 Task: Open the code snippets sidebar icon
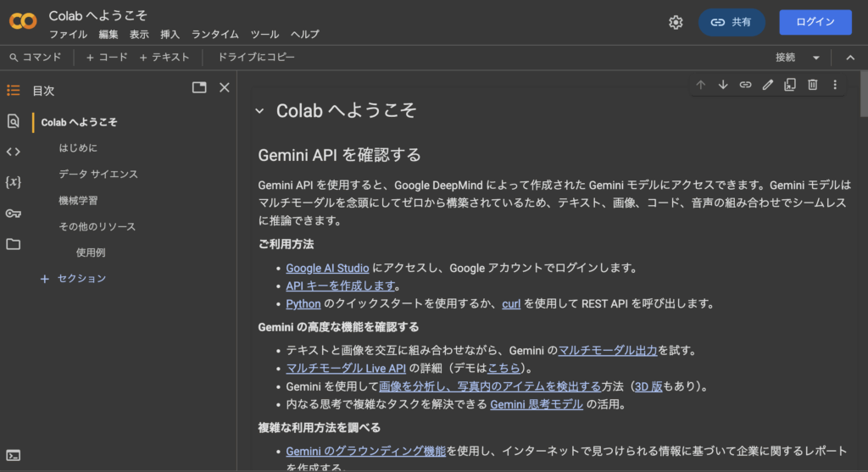(x=13, y=152)
